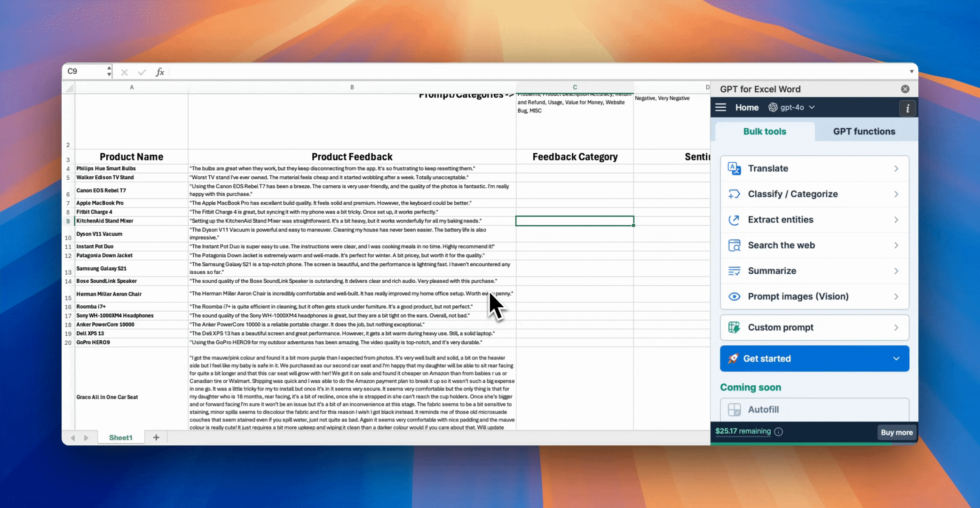Expand the Prompt images (Vision) chevron
Viewport: 980px width, 508px height.
[896, 296]
